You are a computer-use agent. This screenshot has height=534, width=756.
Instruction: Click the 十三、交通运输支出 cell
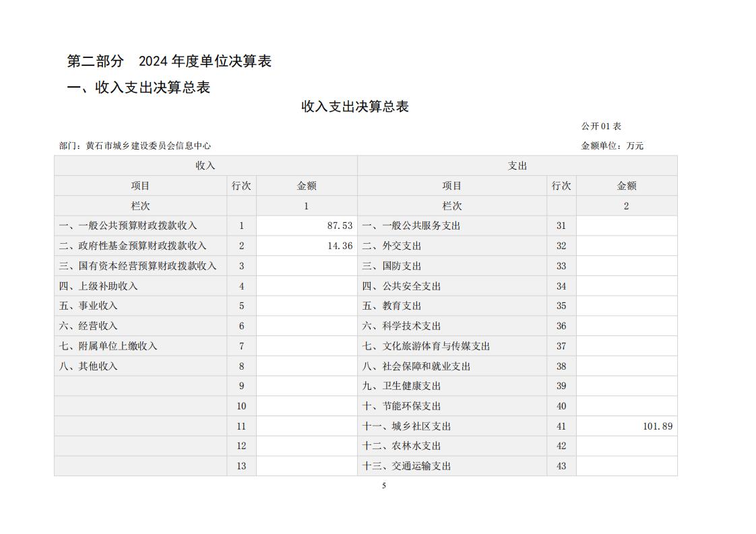406,466
